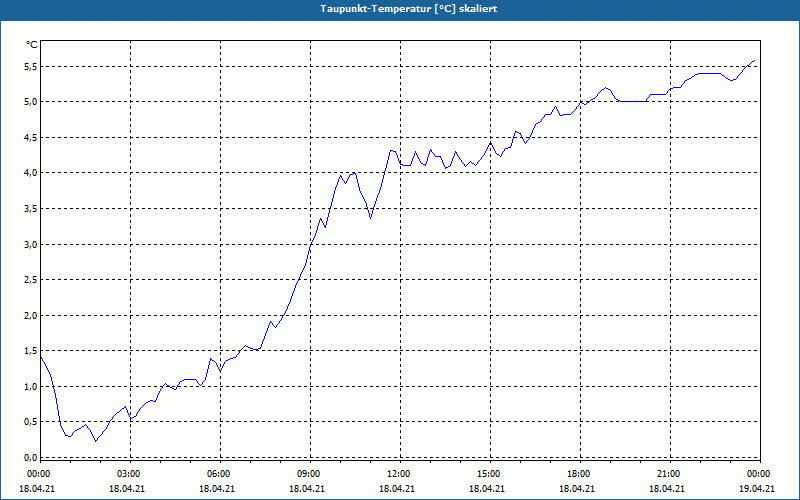Click the 4,0 y-axis label

pyautogui.click(x=31, y=173)
